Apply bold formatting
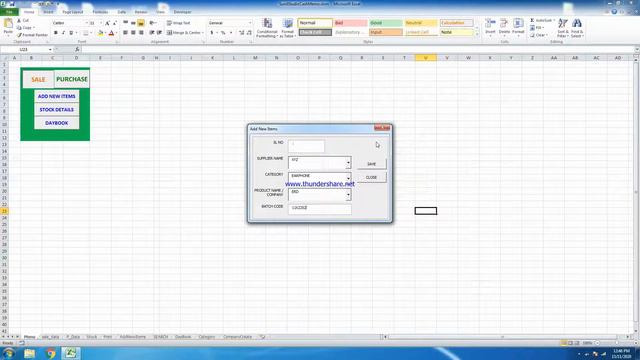The image size is (640, 360). [56, 33]
